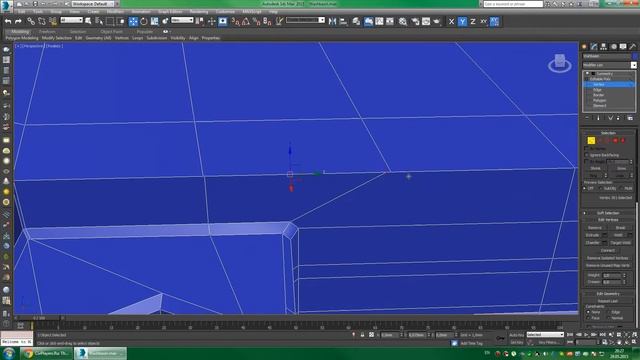Open Select by Name dialog icon

(x=99, y=22)
